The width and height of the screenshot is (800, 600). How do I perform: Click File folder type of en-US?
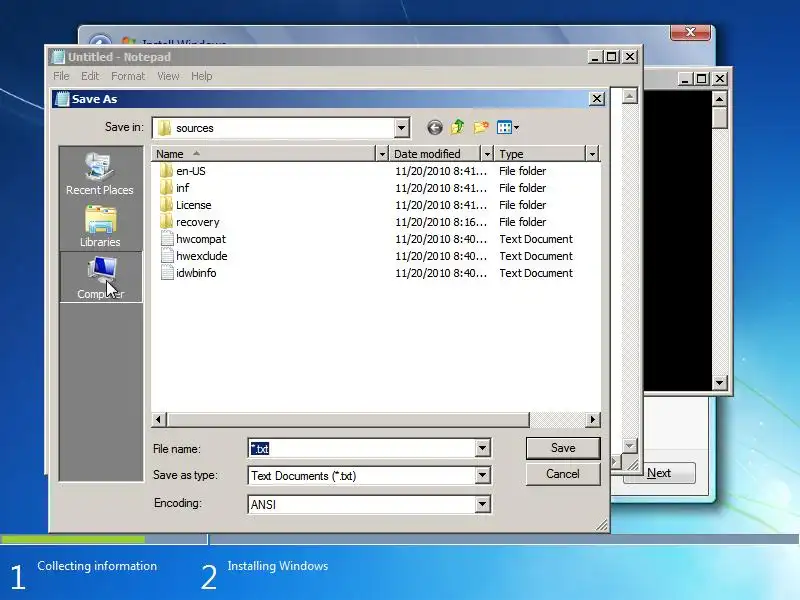pyautogui.click(x=522, y=171)
